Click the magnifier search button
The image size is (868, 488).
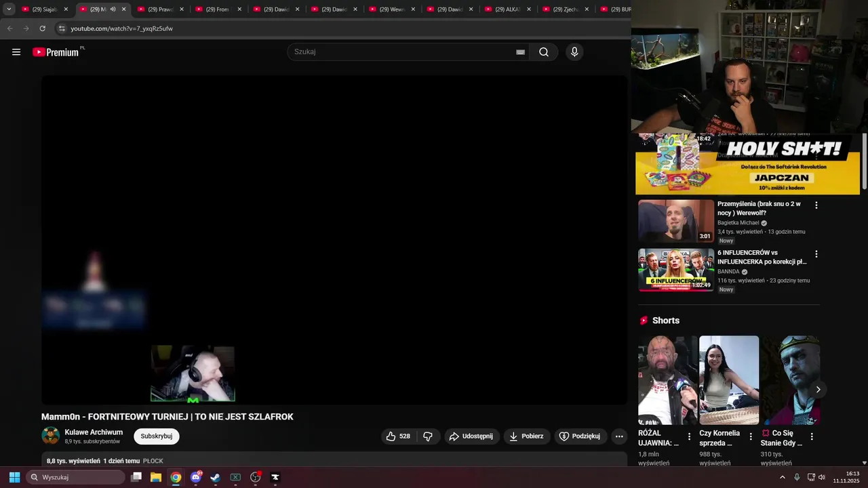(544, 52)
